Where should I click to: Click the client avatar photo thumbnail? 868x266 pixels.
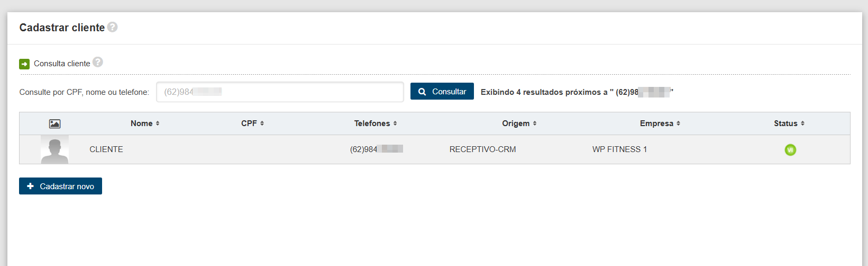click(x=54, y=149)
